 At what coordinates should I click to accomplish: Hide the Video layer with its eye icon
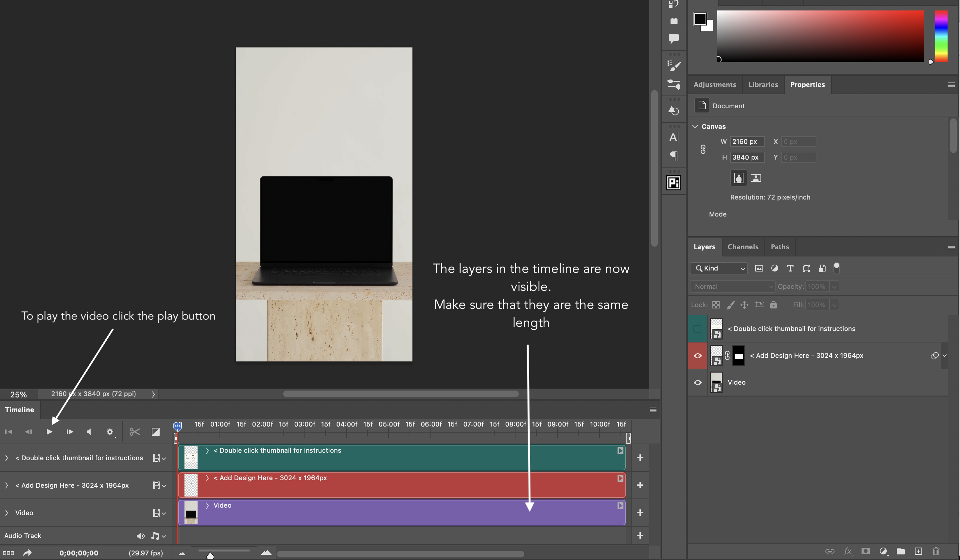[x=698, y=382]
